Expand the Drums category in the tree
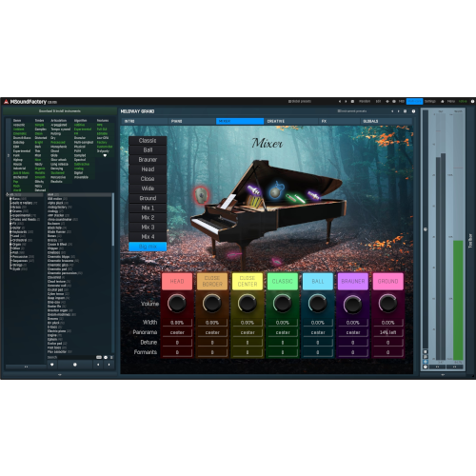The width and height of the screenshot is (476, 476). [10, 211]
